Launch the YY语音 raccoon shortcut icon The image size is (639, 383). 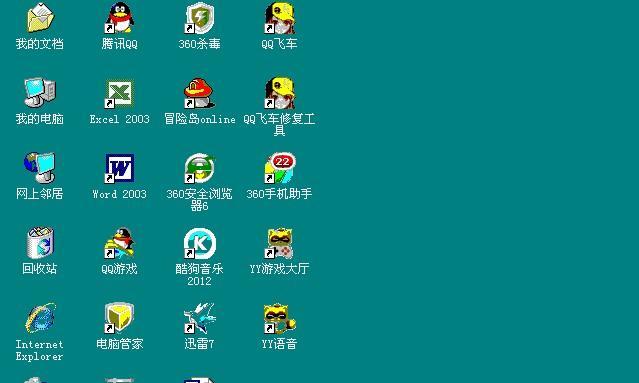279,318
